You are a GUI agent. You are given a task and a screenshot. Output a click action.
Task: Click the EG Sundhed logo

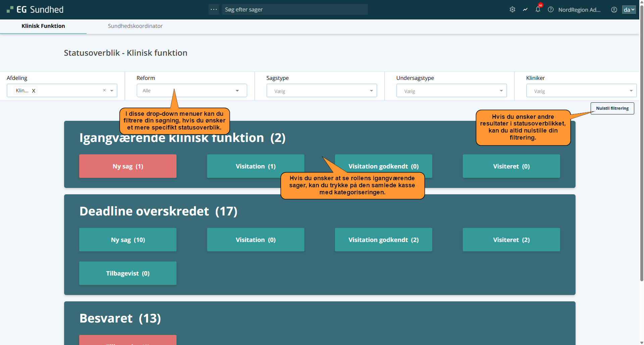pyautogui.click(x=35, y=10)
